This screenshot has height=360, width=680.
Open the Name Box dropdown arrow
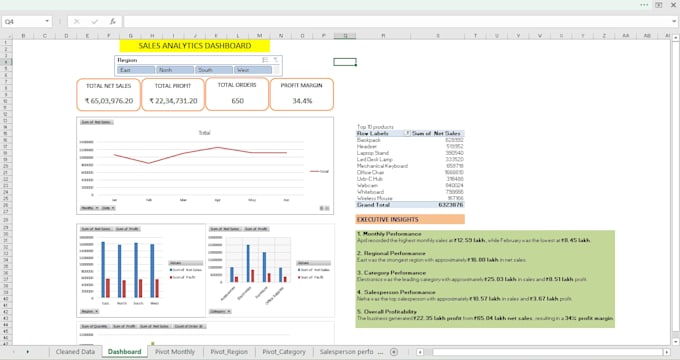[47, 21]
